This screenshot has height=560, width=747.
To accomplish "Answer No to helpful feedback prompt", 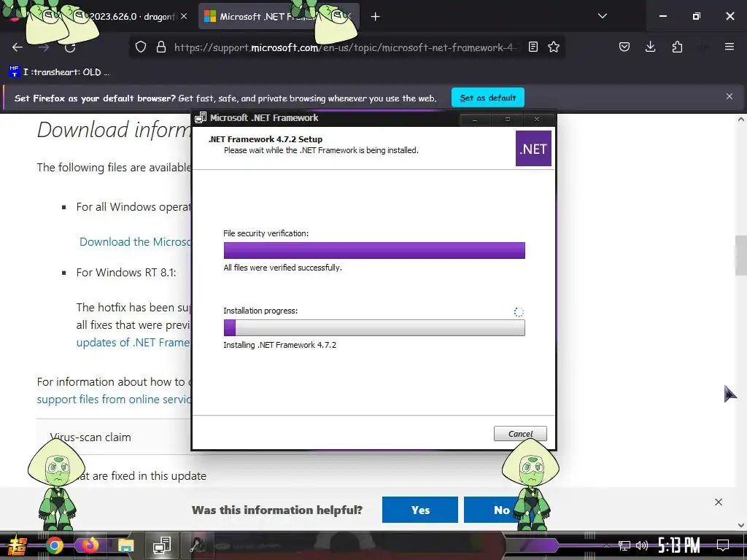I will (501, 510).
